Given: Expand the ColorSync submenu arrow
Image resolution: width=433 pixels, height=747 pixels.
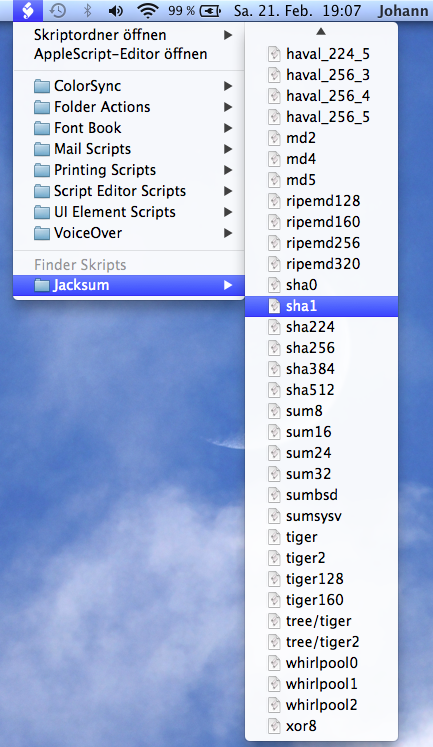Looking at the screenshot, I should tap(228, 86).
